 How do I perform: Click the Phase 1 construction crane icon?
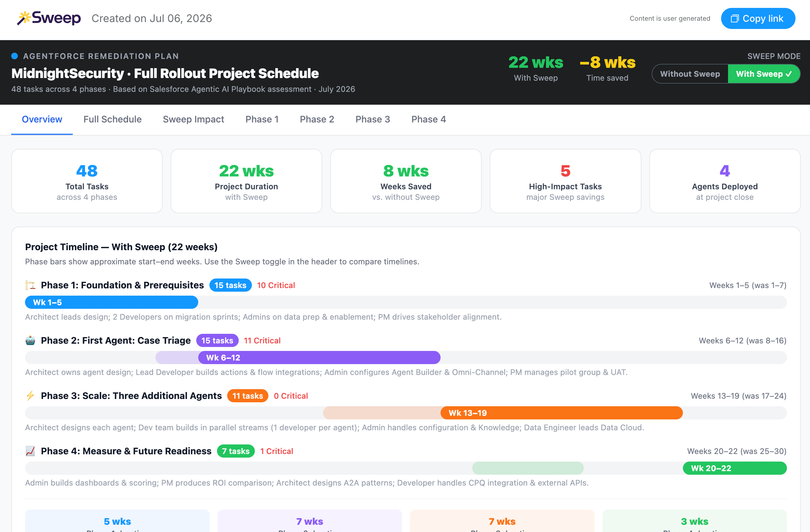click(x=30, y=285)
